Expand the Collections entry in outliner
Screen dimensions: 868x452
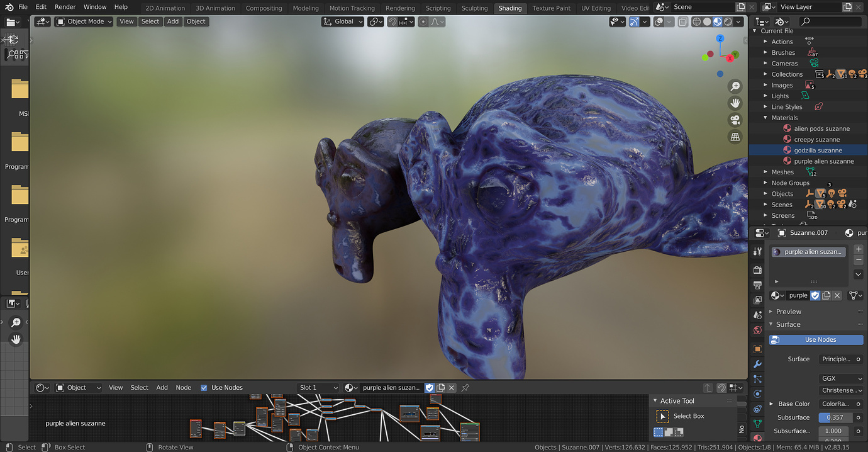tap(765, 74)
